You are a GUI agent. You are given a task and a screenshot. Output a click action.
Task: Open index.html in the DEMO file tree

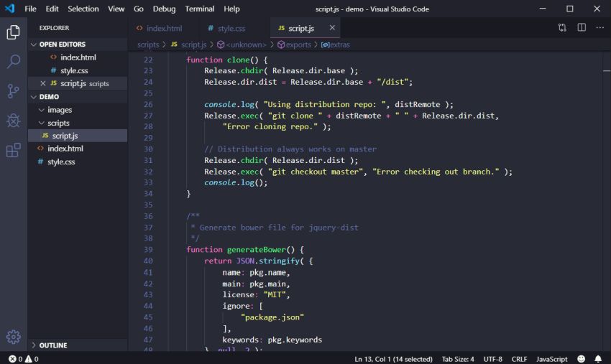[65, 149]
